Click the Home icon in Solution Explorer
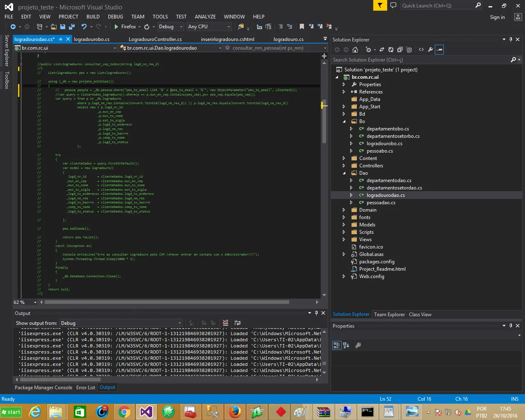 (x=355, y=50)
